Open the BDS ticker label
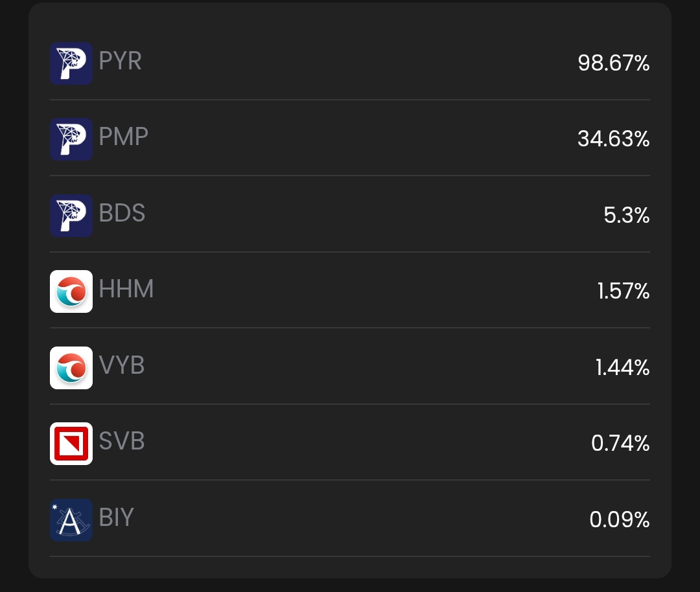Viewport: 700px width, 592px height. (122, 213)
